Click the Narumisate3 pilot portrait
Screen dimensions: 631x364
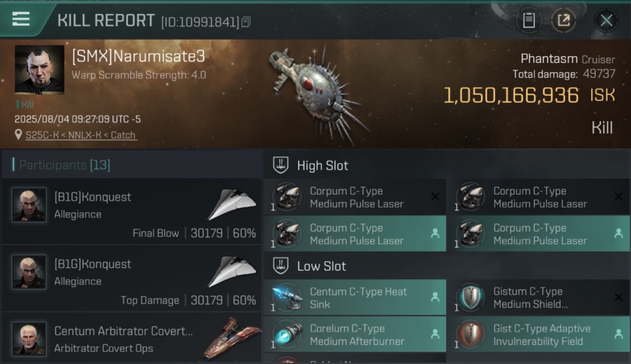click(x=39, y=69)
